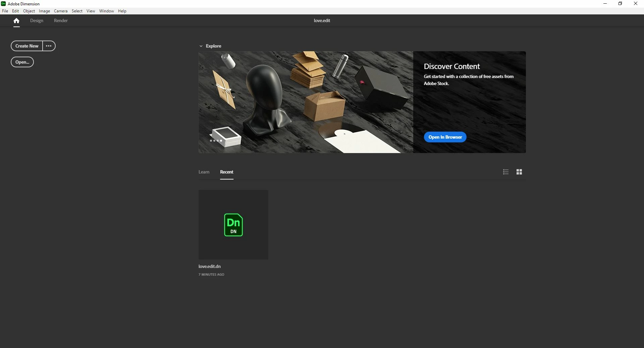Click Open In Browser button

[x=445, y=137]
